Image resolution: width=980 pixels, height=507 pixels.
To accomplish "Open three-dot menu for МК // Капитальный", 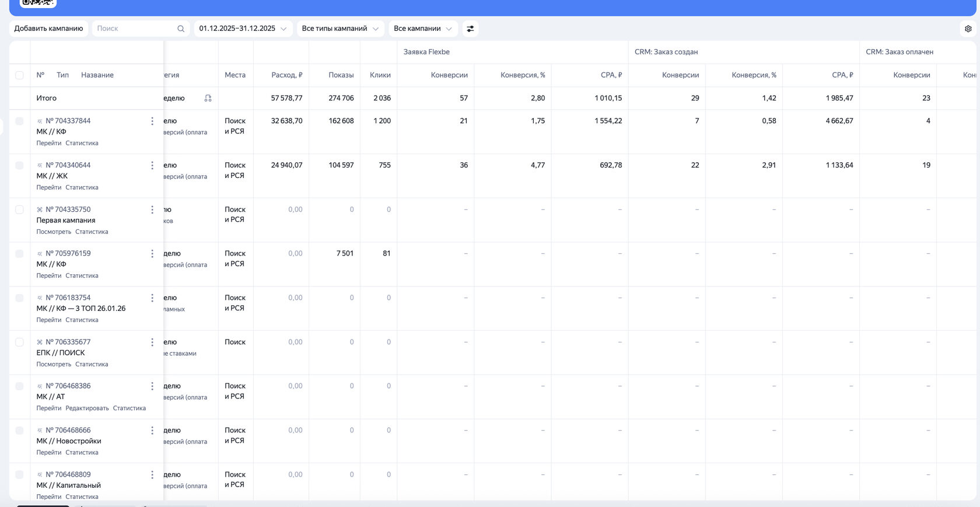I will pyautogui.click(x=152, y=475).
